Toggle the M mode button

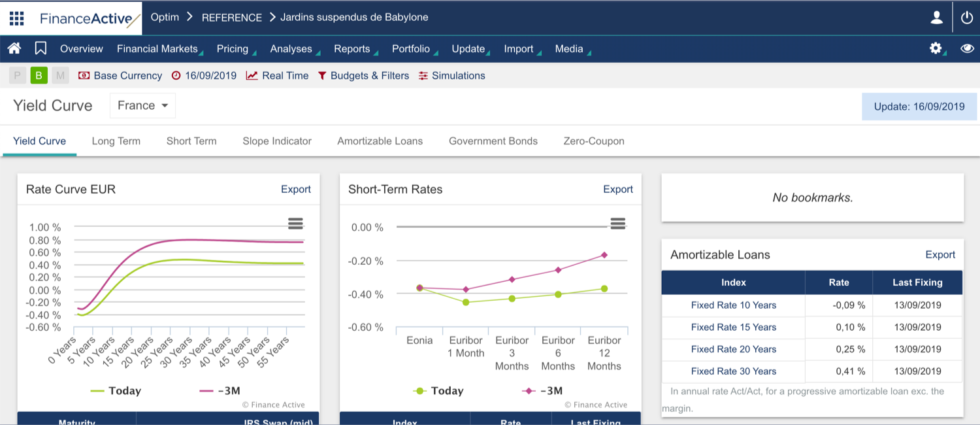tap(60, 76)
